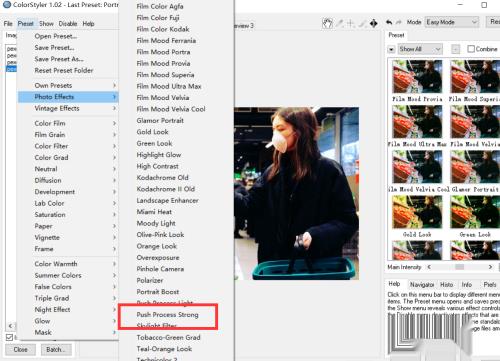The height and width of the screenshot is (361, 500).
Task: Click the Main Intensity slider thumb
Action: (x=459, y=267)
